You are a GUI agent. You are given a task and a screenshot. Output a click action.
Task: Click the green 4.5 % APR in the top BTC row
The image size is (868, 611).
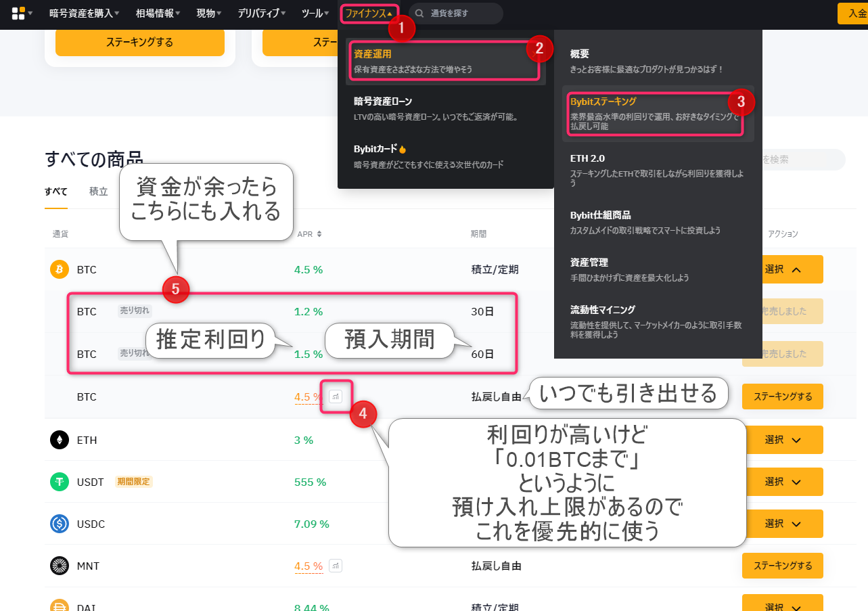click(309, 269)
